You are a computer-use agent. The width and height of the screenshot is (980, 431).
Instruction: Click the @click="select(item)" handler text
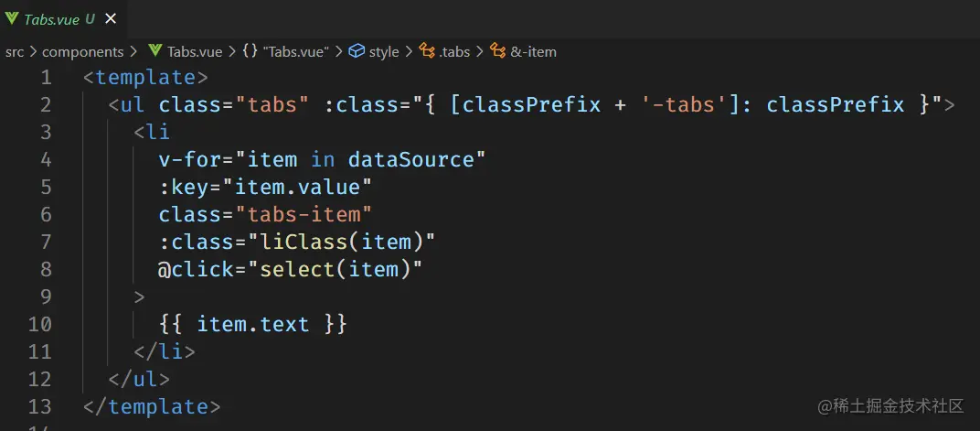291,269
